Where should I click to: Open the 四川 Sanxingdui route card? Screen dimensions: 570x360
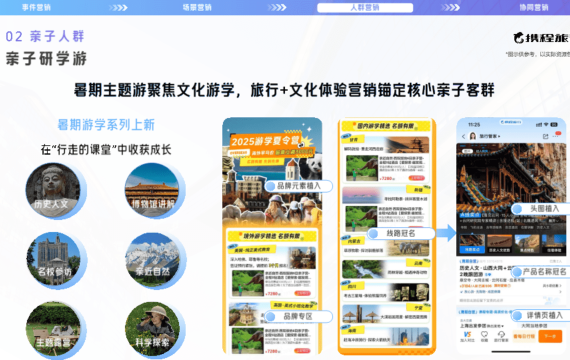click(x=386, y=292)
